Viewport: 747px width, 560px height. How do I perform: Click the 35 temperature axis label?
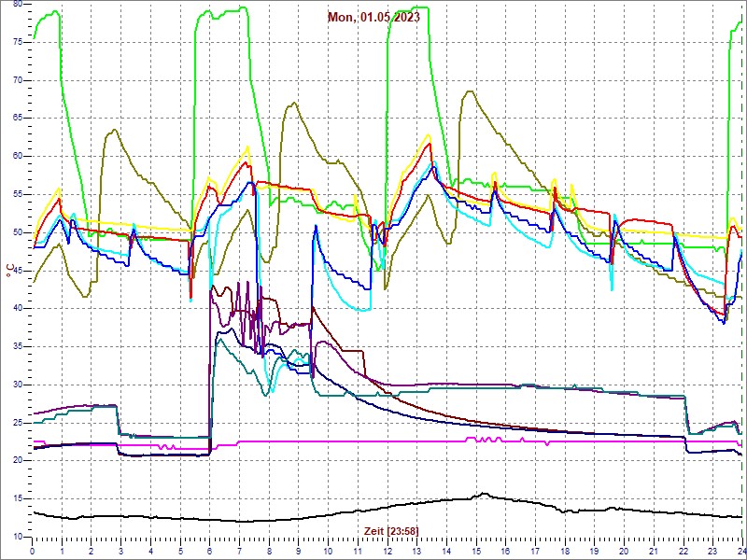18,346
